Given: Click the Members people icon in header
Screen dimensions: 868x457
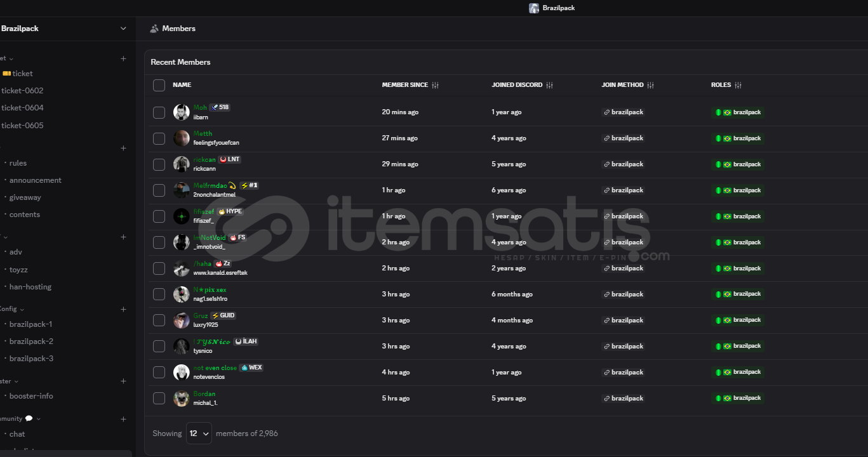Looking at the screenshot, I should 154,29.
